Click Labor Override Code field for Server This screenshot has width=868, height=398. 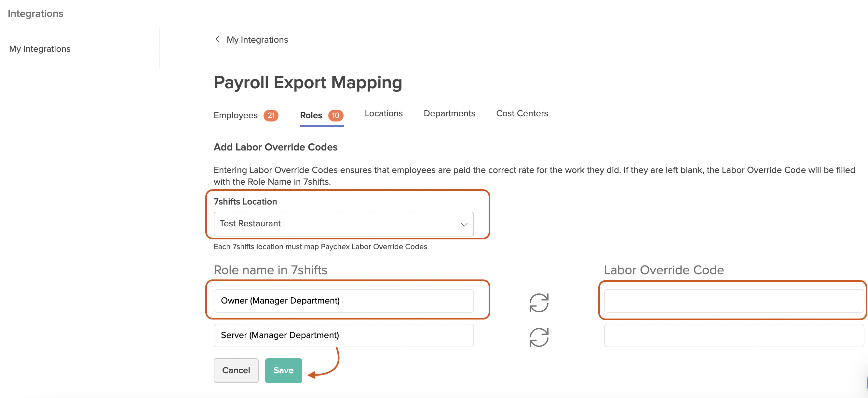pos(734,335)
